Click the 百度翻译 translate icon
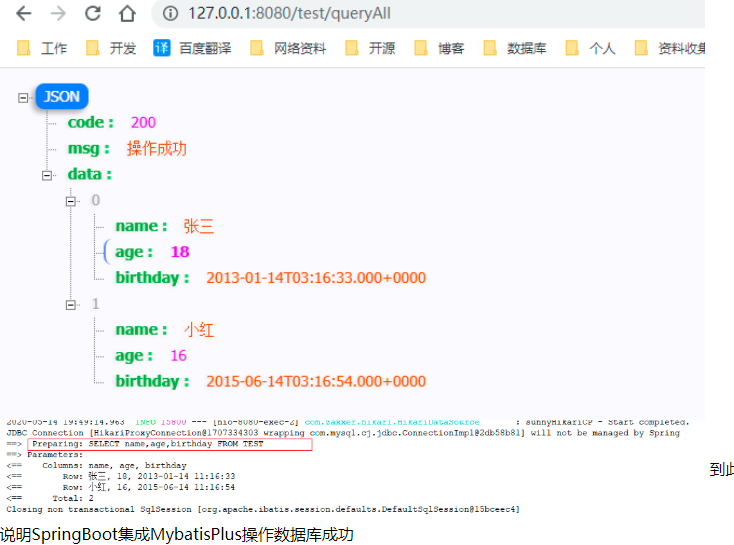The height and width of the screenshot is (545, 734). click(x=161, y=48)
